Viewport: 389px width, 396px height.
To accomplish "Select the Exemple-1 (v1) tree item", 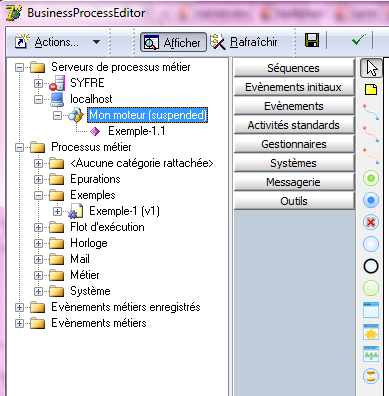I will (x=124, y=211).
